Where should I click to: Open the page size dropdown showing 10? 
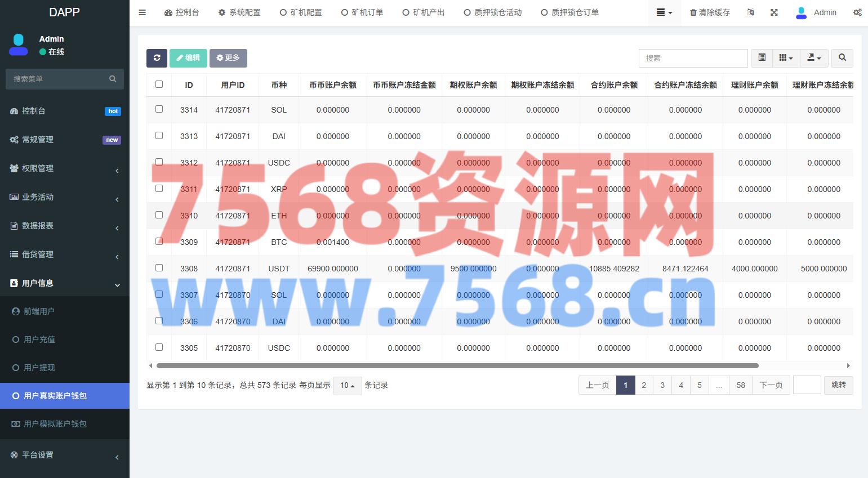[347, 386]
